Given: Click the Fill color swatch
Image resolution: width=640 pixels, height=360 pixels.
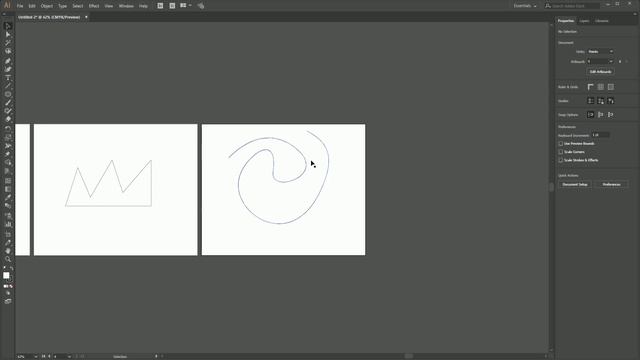Looking at the screenshot, I should point(6,276).
